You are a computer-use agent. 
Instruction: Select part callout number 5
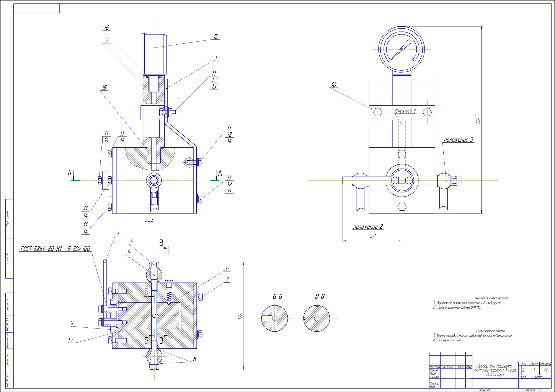tap(129, 252)
